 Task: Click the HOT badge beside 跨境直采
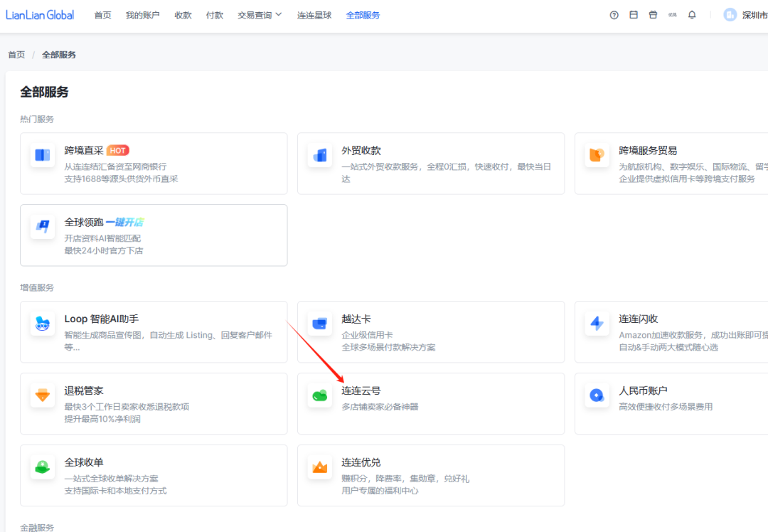click(117, 150)
